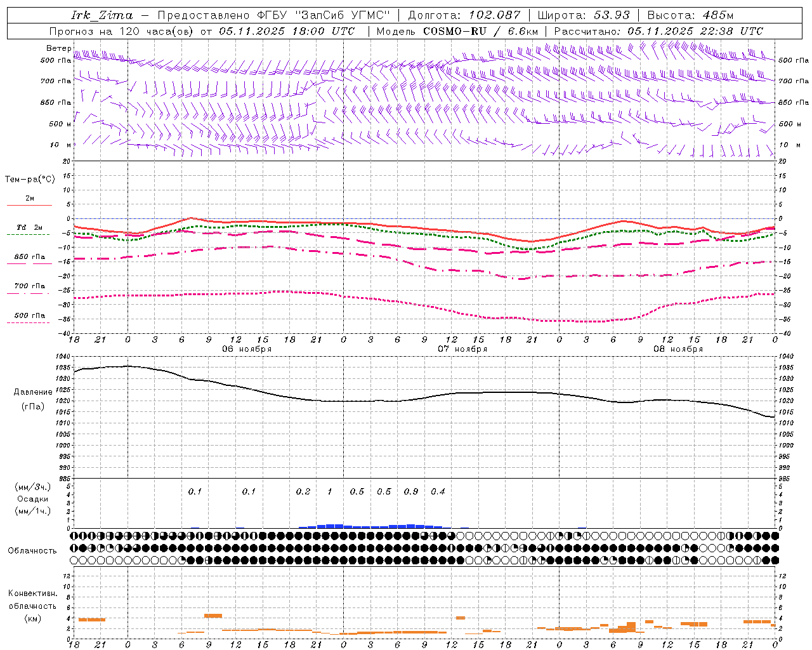Click the precipitation amount value 1
The width and height of the screenshot is (812, 650).
(x=330, y=491)
